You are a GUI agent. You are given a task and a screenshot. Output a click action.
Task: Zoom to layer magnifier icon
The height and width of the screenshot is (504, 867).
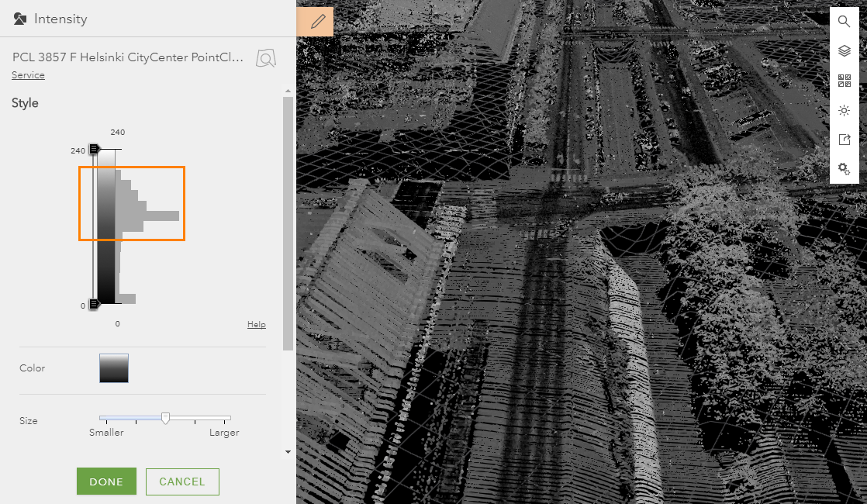coord(266,58)
